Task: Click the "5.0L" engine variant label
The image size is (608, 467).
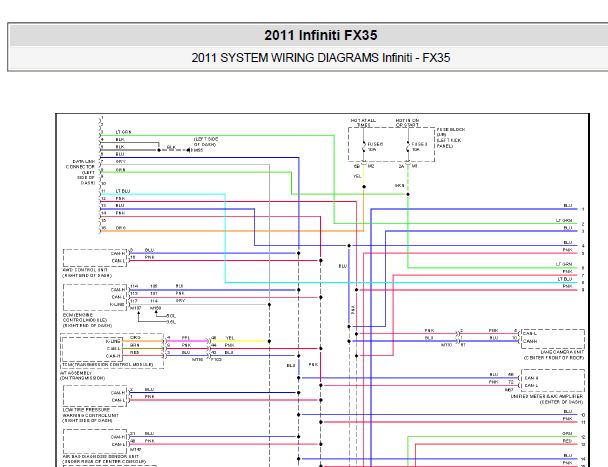Action: [x=171, y=316]
